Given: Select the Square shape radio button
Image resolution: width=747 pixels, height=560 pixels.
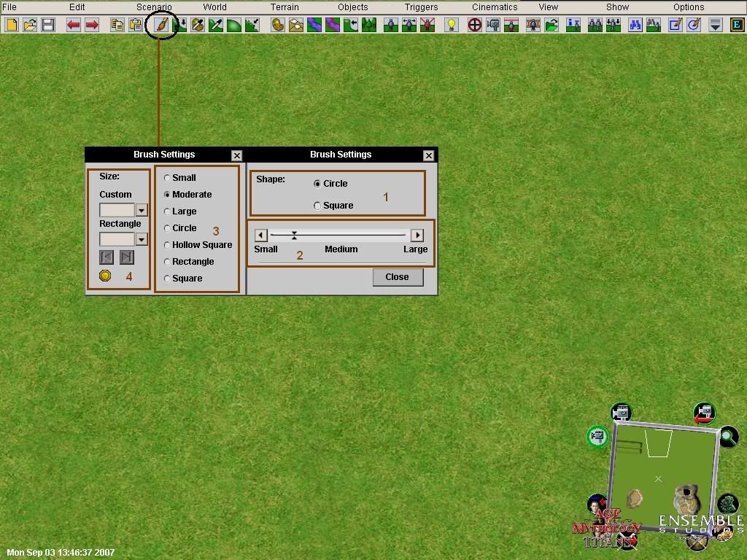Looking at the screenshot, I should click(317, 206).
